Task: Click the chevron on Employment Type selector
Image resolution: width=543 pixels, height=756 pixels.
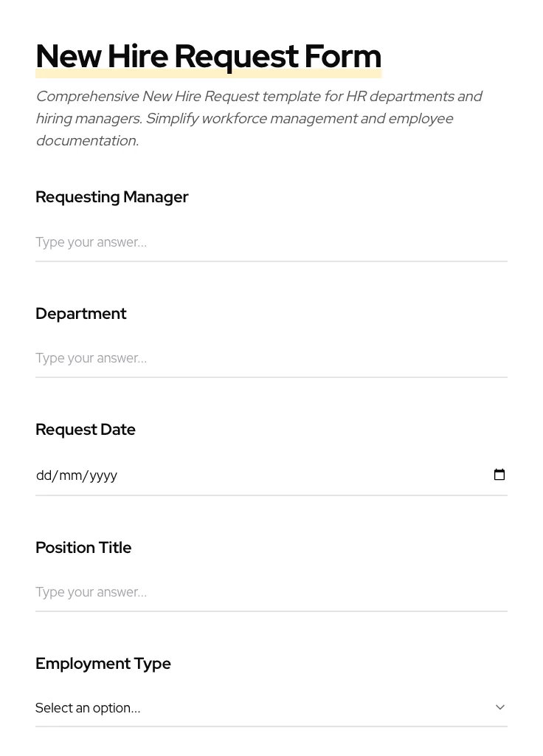Action: (x=500, y=707)
